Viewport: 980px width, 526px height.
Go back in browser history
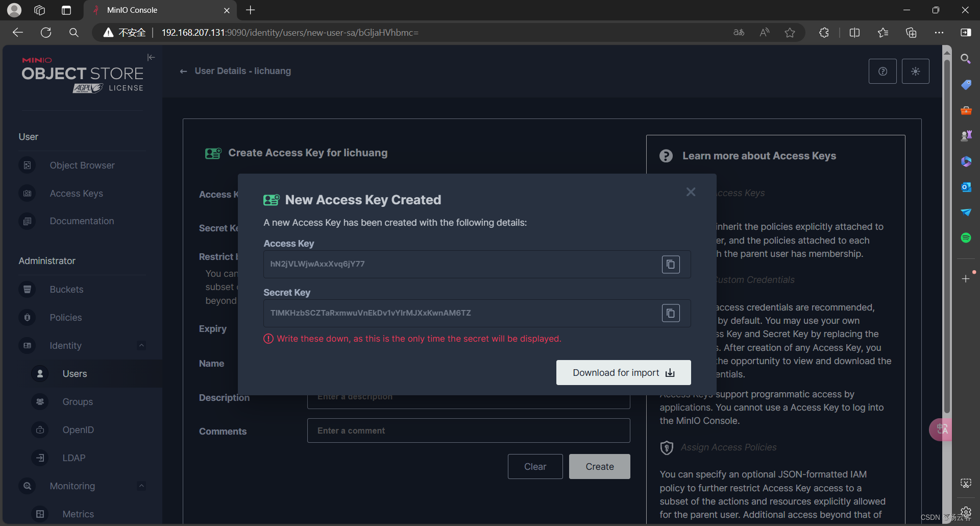[x=18, y=33]
